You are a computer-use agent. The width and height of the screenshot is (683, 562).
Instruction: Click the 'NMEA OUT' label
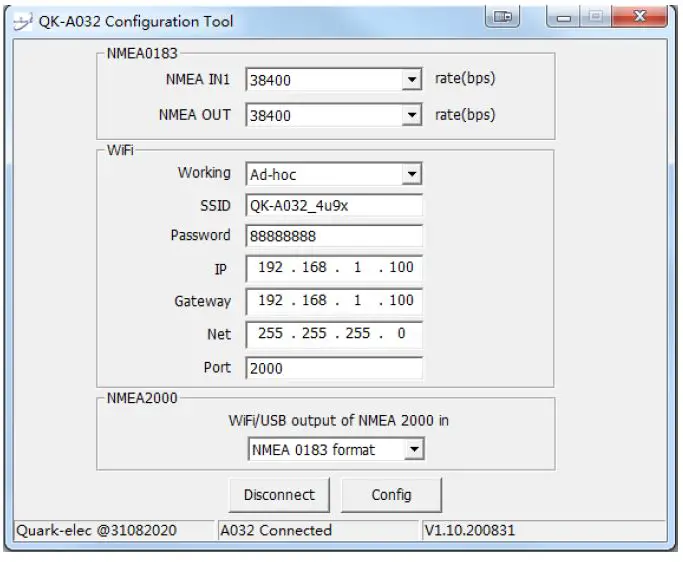pos(195,115)
